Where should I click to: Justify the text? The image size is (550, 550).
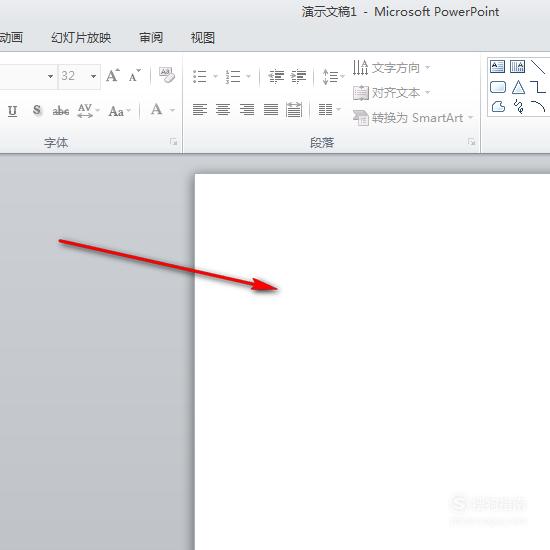tap(271, 109)
